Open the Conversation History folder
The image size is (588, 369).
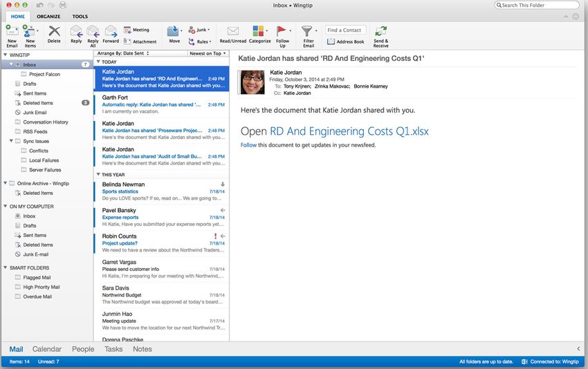click(46, 122)
